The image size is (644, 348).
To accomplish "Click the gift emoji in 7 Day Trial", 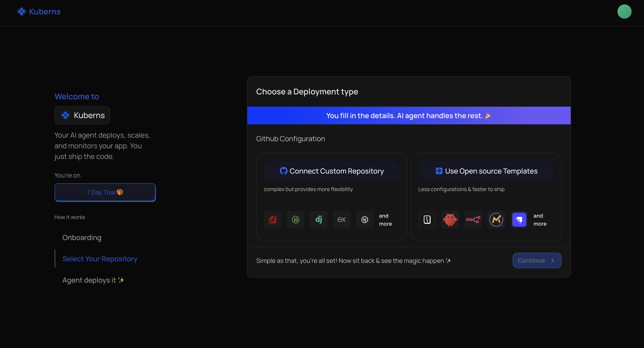I will [120, 192].
